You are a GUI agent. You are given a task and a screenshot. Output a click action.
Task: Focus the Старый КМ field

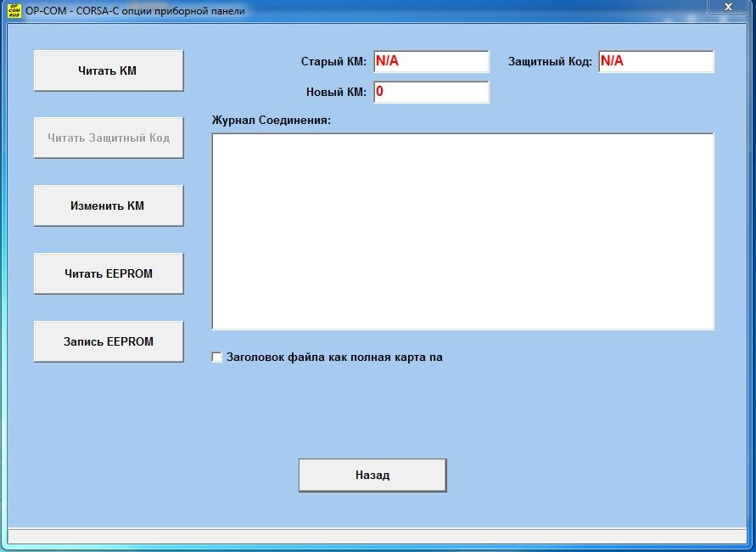coord(432,61)
